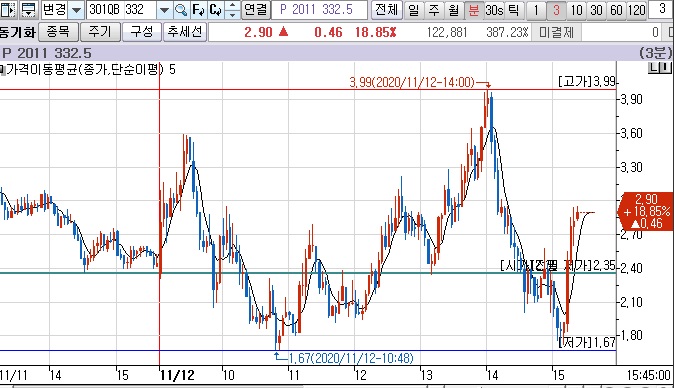The image size is (674, 388).
Task: Click the 301QB 332 symbol code field
Action: coord(122,10)
